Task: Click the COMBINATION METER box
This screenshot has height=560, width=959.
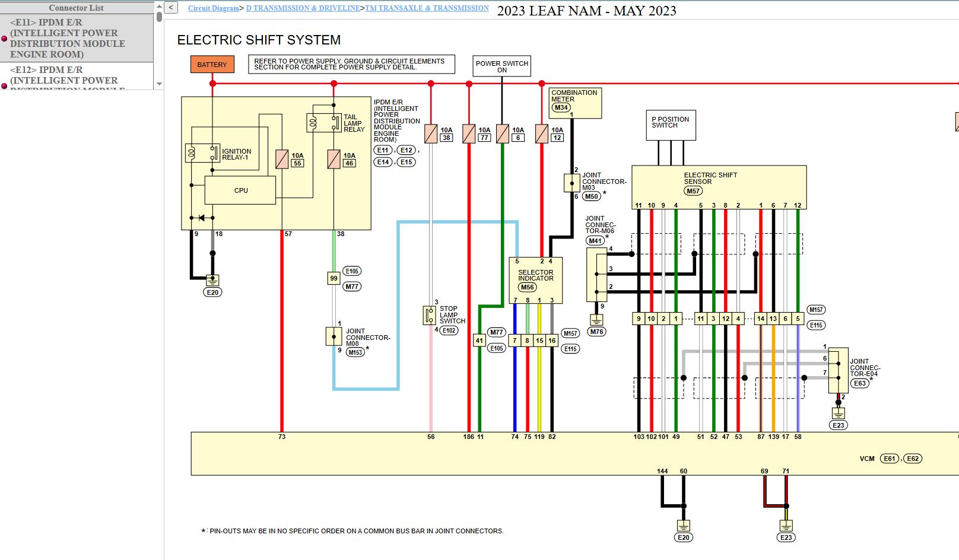Action: click(x=575, y=103)
